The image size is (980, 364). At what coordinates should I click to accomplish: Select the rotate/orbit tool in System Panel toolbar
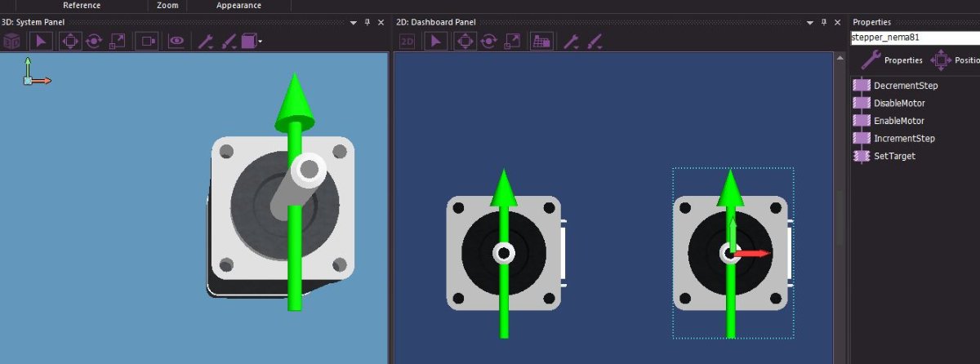click(x=94, y=41)
